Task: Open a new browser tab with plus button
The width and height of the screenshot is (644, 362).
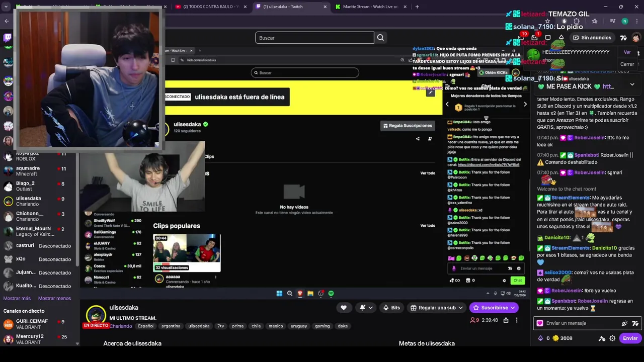Action: (x=417, y=7)
